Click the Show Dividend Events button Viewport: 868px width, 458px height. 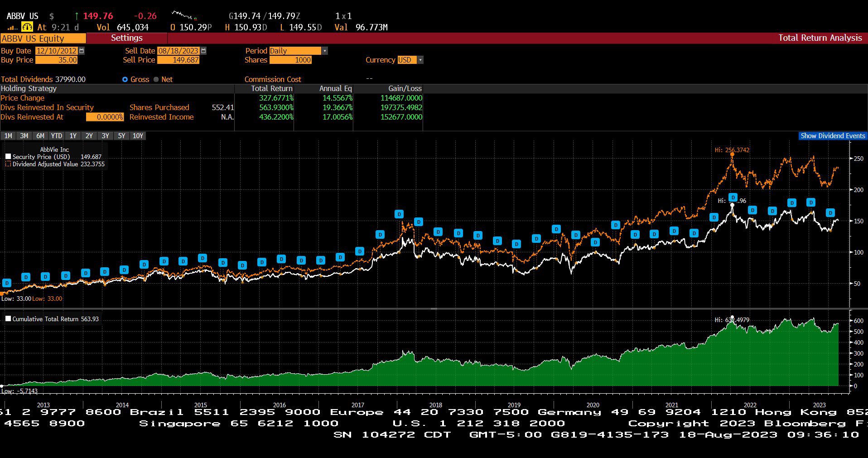pyautogui.click(x=833, y=136)
